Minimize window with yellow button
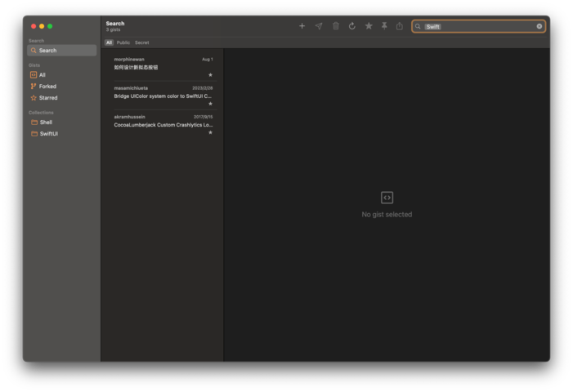This screenshot has width=573, height=392. (x=42, y=26)
